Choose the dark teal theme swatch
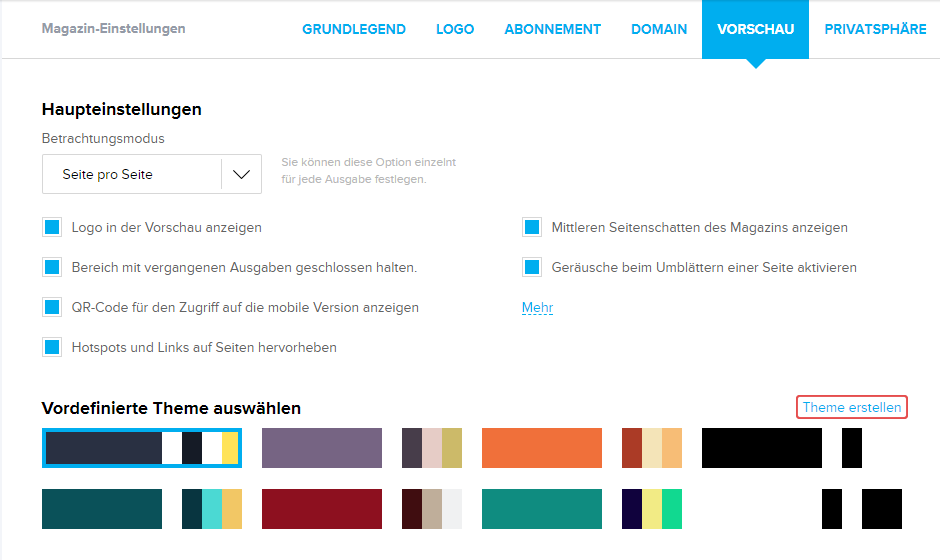The width and height of the screenshot is (940, 560). click(x=101, y=509)
